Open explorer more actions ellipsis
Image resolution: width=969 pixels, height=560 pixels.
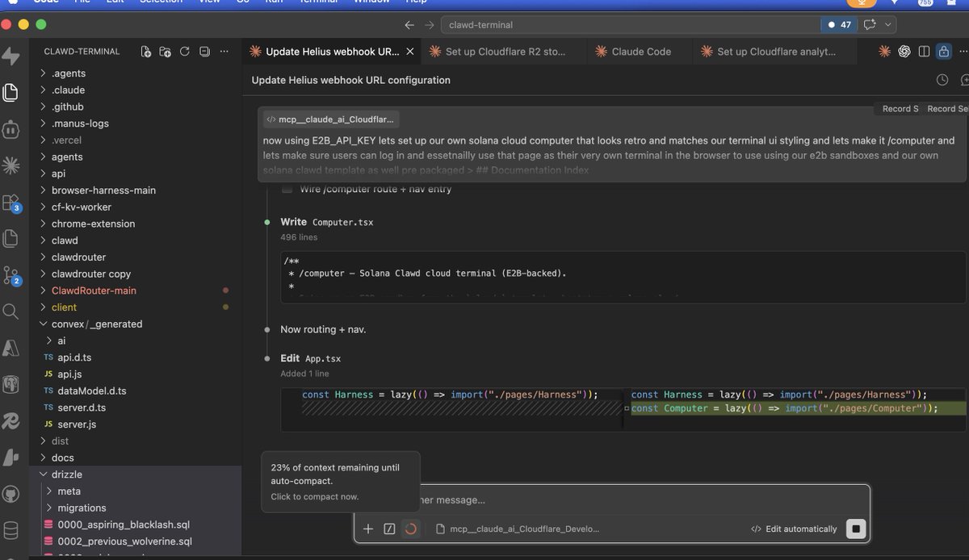[x=224, y=52]
